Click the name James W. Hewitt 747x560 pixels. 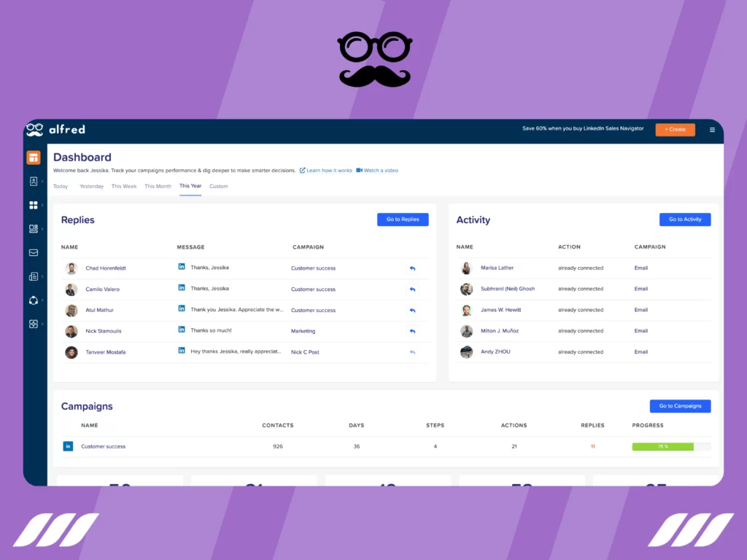[500, 310]
